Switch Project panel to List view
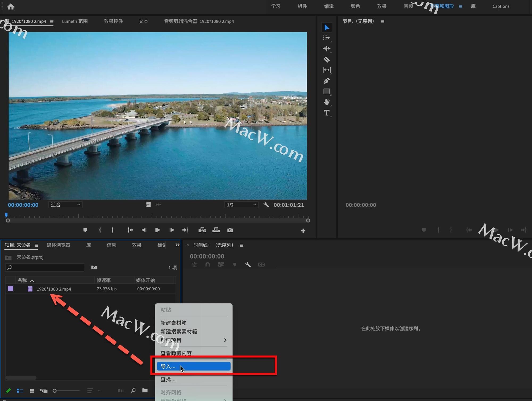 click(x=20, y=391)
